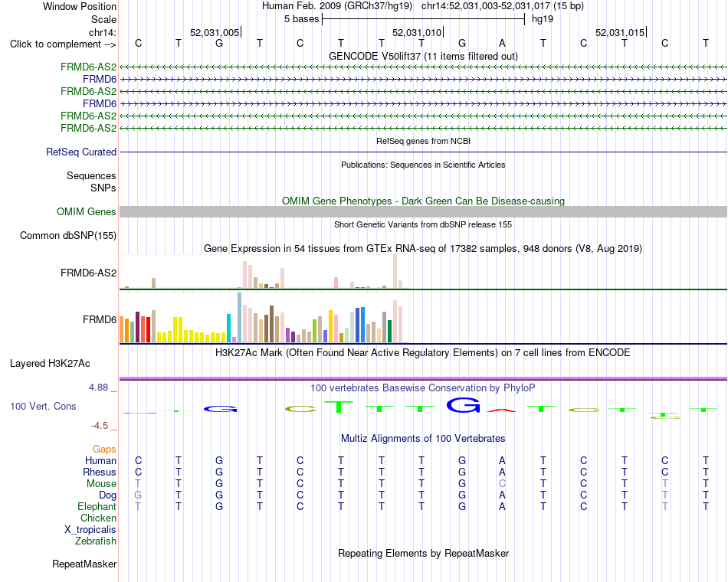Select the Mouse alignment row label
Image resolution: width=728 pixels, height=582 pixels.
pos(101,484)
